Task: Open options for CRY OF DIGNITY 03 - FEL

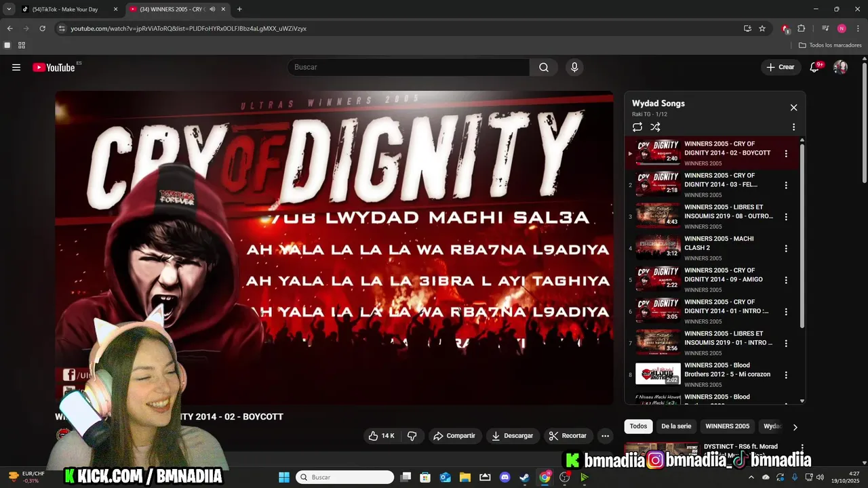Action: [x=786, y=185]
